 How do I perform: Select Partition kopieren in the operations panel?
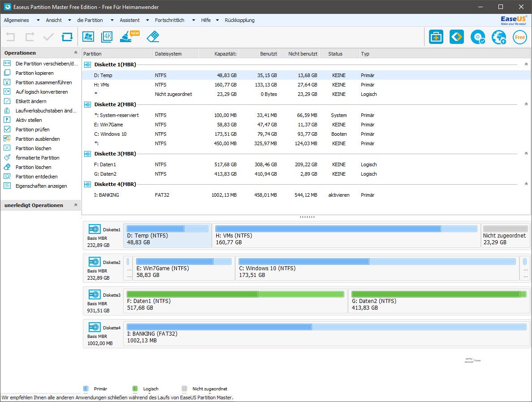coord(34,73)
